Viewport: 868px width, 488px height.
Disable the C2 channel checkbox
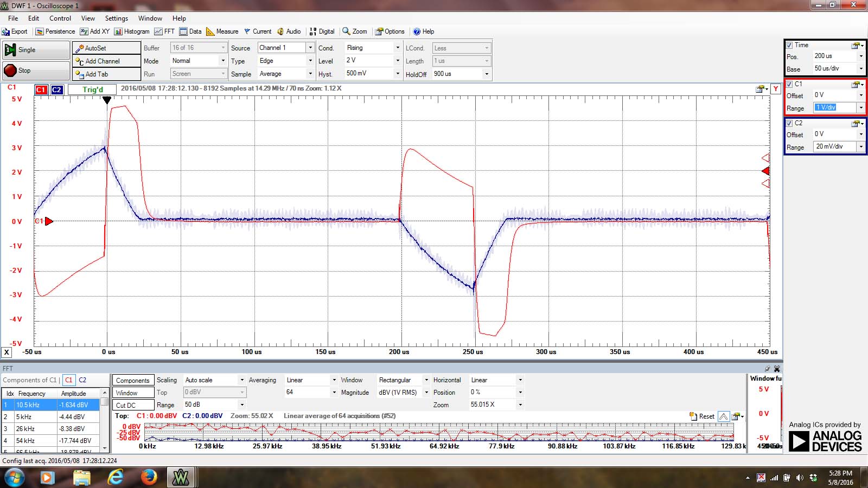[x=789, y=123]
